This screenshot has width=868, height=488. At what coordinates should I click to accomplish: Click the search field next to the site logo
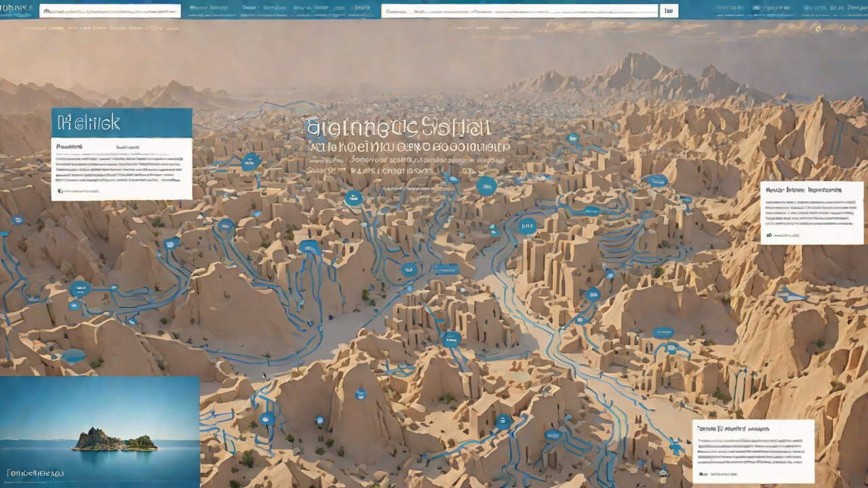click(110, 11)
